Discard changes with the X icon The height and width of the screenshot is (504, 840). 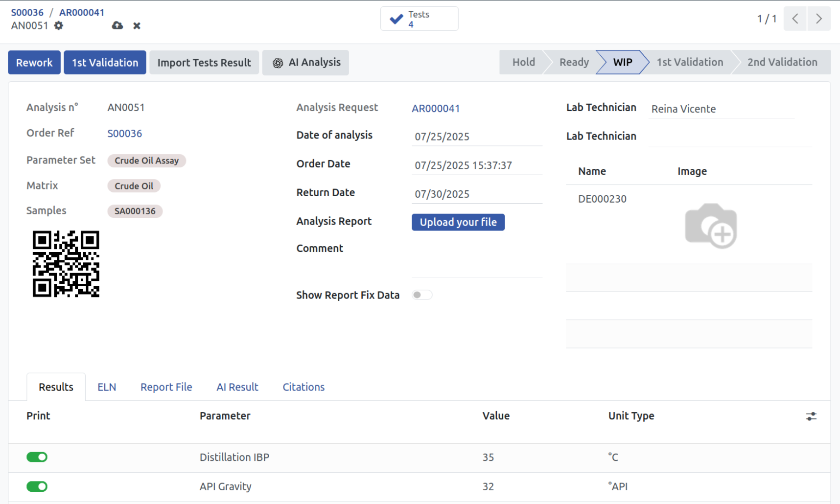point(137,26)
